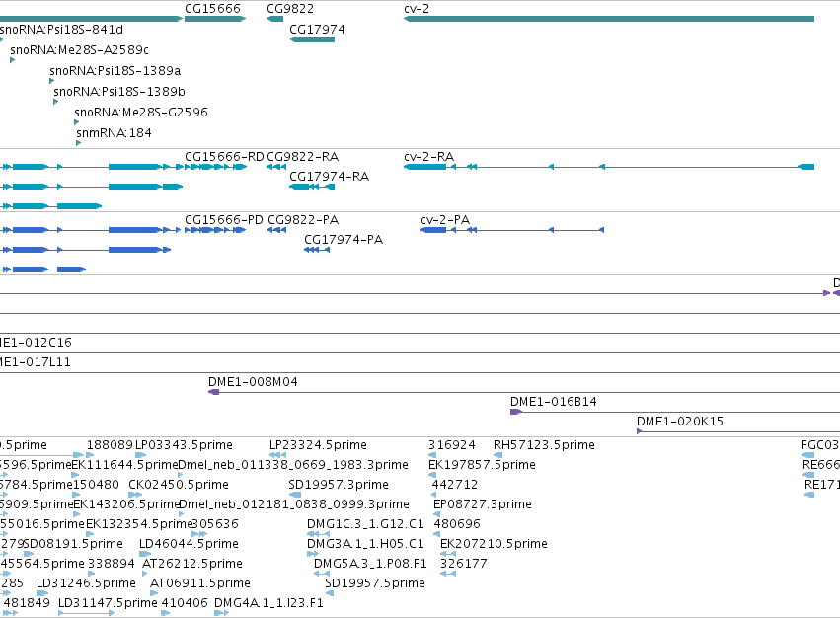Click the long cv-2 gene bar in the top track

[x=609, y=19]
